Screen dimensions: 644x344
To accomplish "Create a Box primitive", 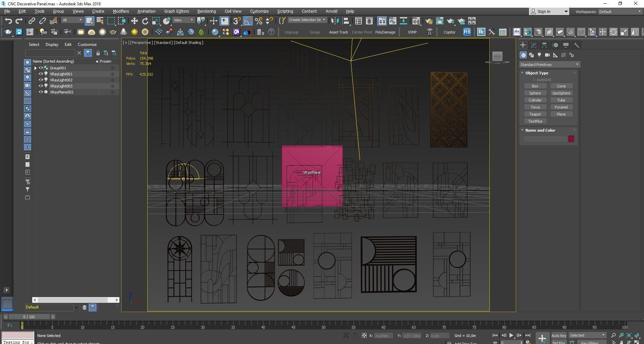I will (535, 86).
